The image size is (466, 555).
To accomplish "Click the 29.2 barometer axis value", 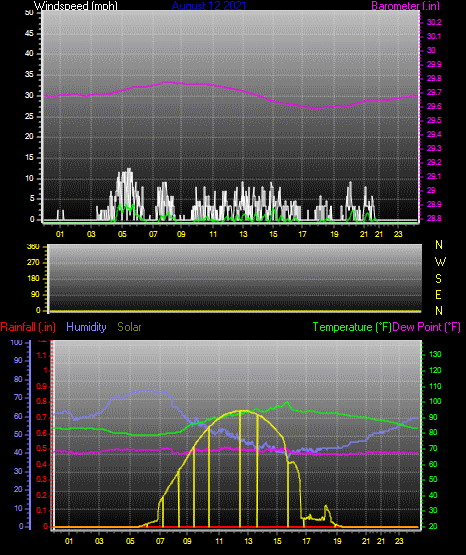I will click(434, 162).
